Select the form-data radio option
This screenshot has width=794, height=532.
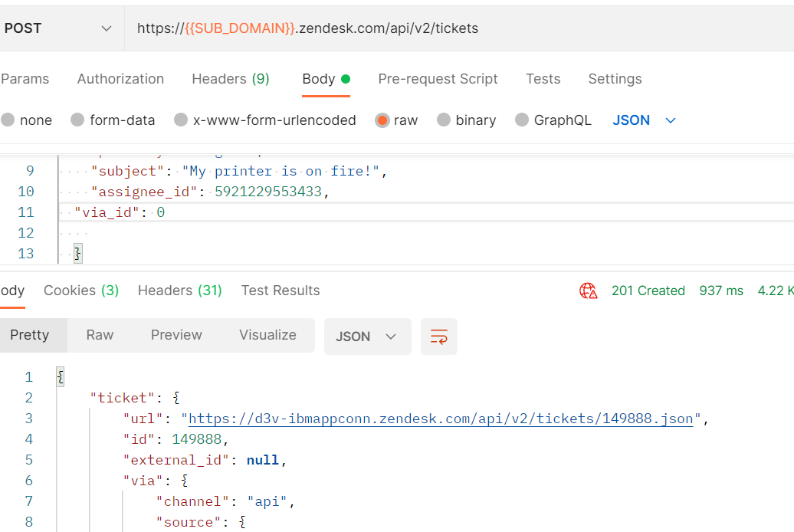[77, 120]
